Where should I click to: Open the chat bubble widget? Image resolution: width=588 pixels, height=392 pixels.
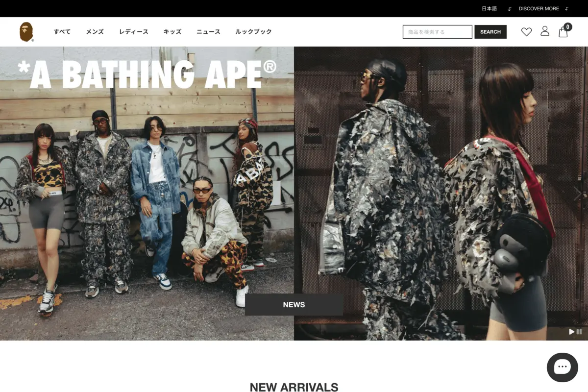pyautogui.click(x=563, y=367)
